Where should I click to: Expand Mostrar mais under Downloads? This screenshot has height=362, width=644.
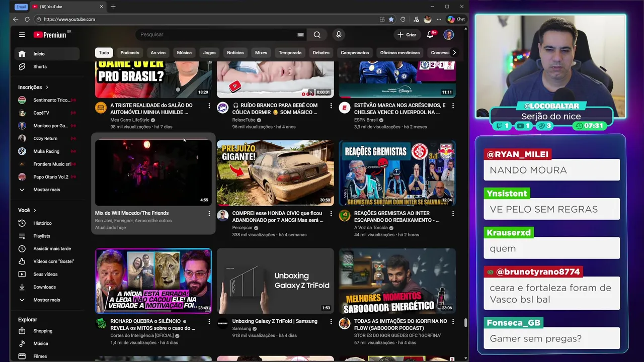[x=47, y=300]
